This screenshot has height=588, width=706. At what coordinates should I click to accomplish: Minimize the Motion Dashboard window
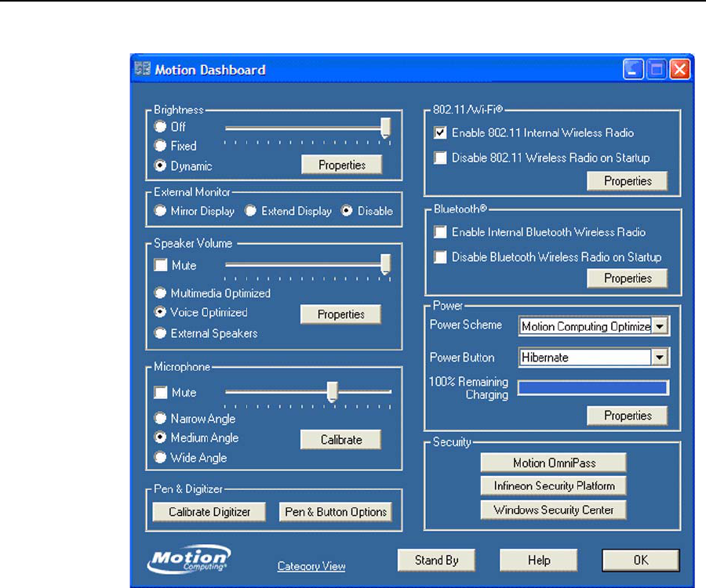click(x=633, y=70)
